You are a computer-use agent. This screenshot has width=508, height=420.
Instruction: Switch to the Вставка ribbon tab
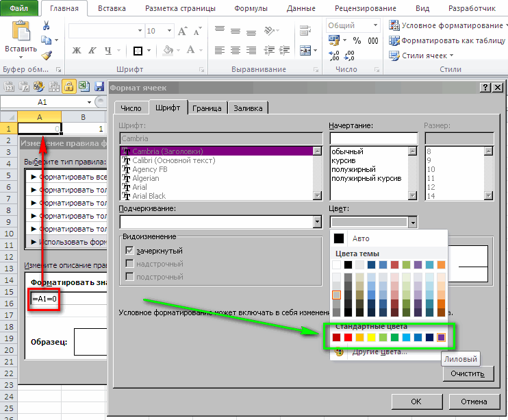point(112,8)
